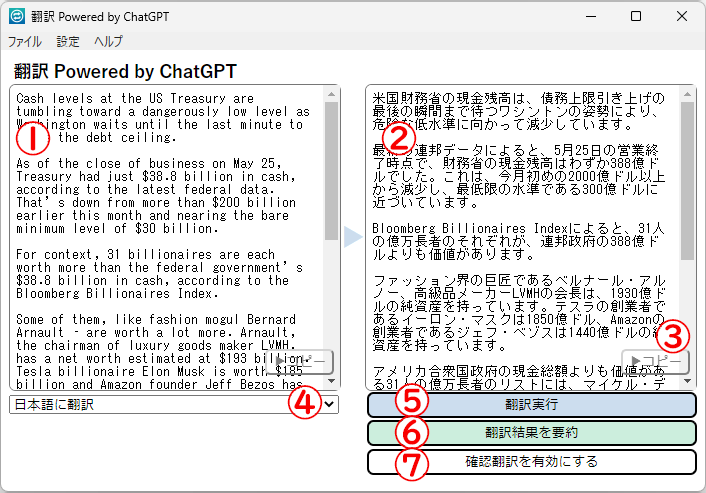Open the ヘルプ menu

[x=108, y=42]
